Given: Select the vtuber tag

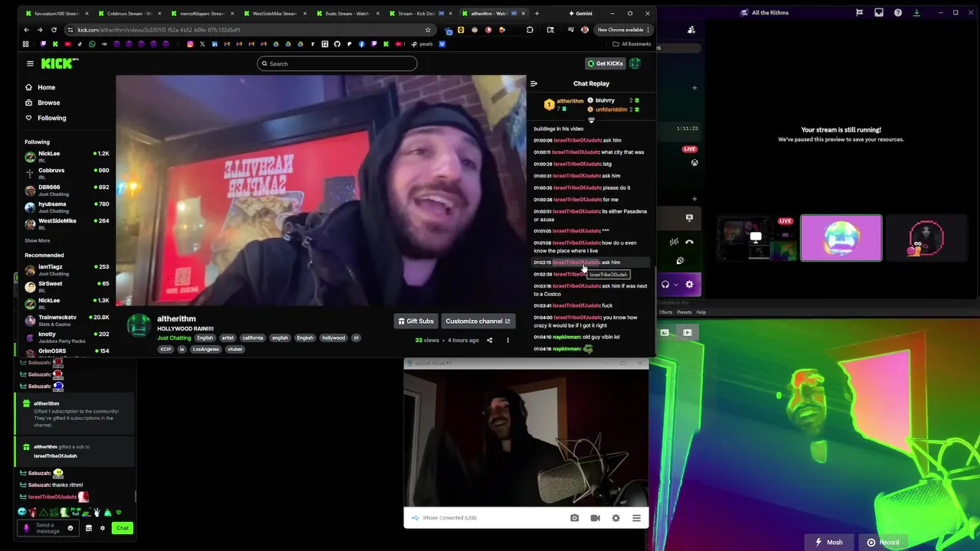Looking at the screenshot, I should click(x=234, y=349).
